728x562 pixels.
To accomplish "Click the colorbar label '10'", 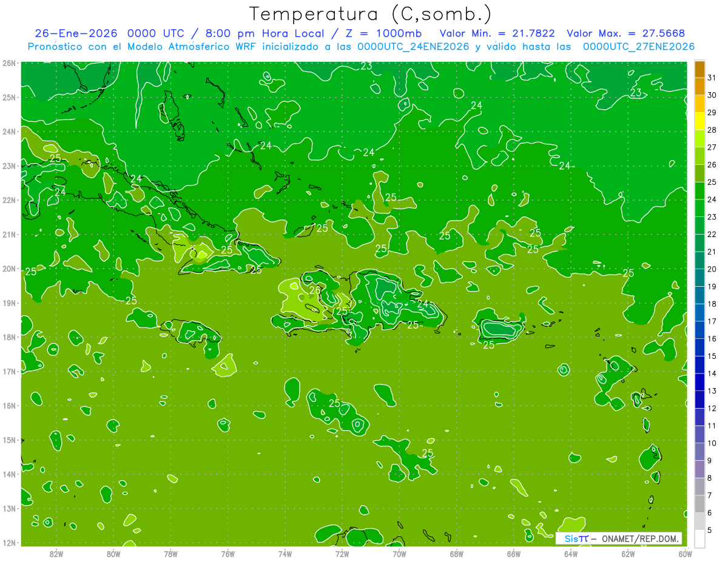I will (x=712, y=443).
